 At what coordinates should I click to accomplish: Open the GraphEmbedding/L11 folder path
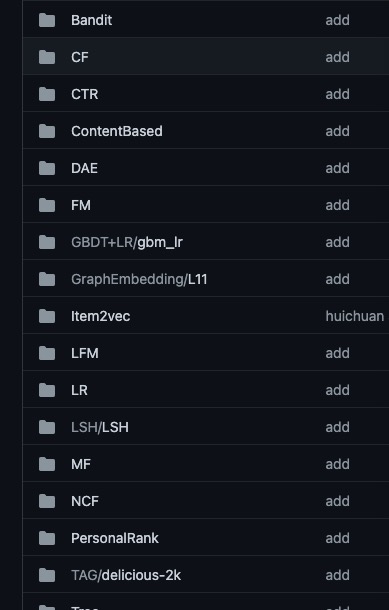(x=139, y=279)
